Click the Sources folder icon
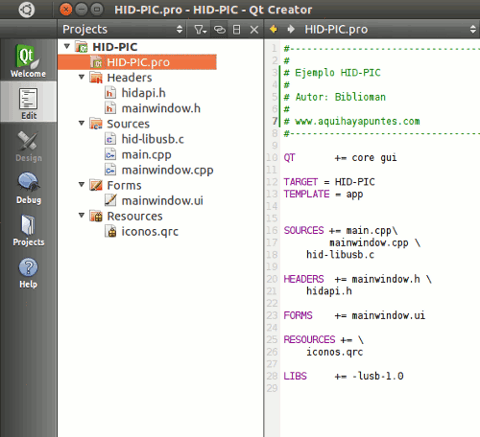Screen dimensions: 480x437 point(96,124)
